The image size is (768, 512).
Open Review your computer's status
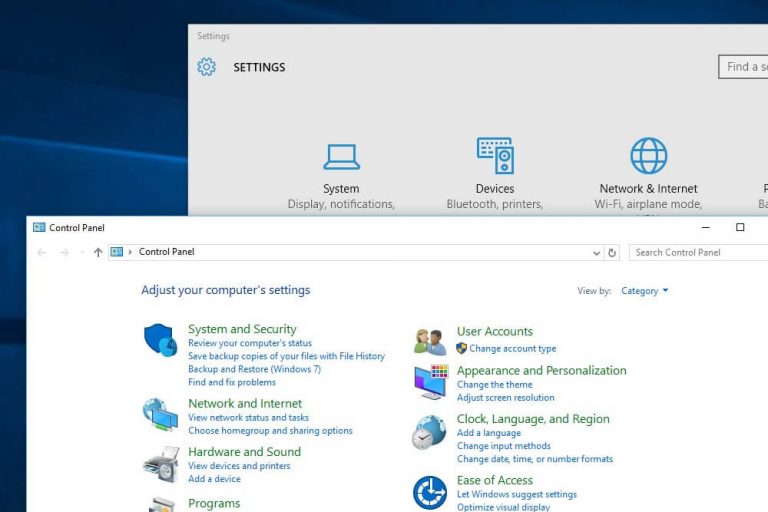click(250, 343)
